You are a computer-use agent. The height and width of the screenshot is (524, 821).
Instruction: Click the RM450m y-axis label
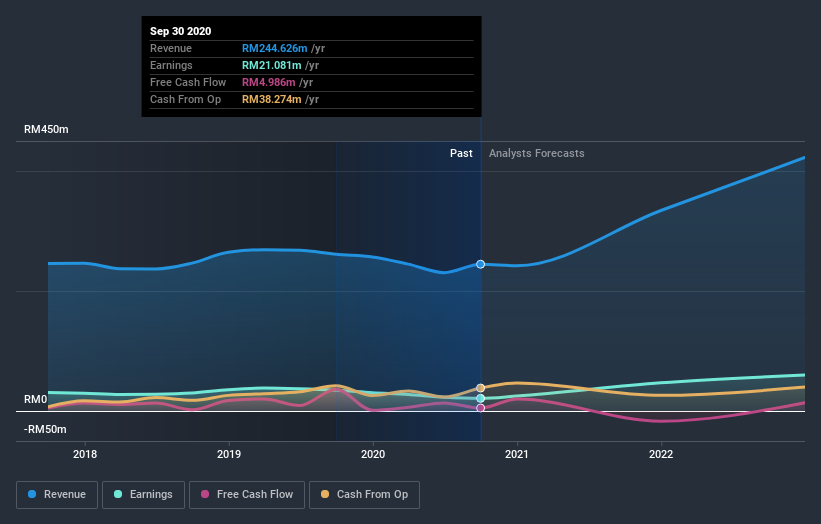(x=46, y=129)
